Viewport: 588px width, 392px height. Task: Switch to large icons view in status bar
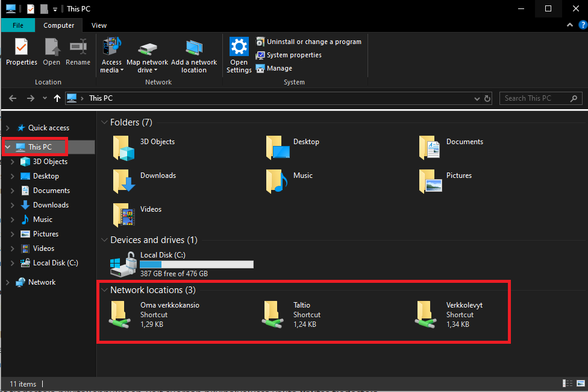[x=580, y=384]
